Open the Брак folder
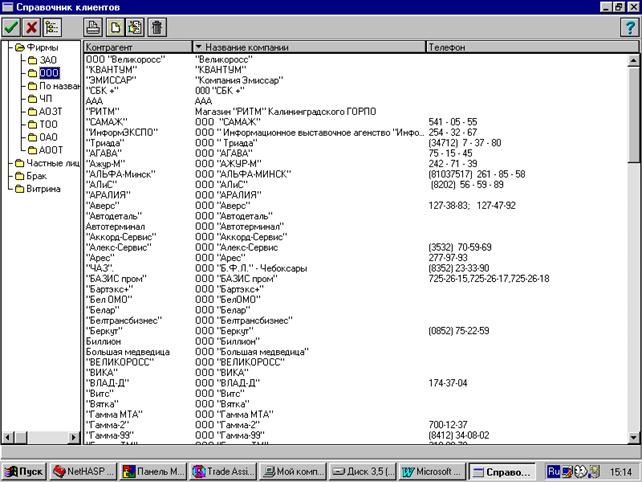 point(31,176)
